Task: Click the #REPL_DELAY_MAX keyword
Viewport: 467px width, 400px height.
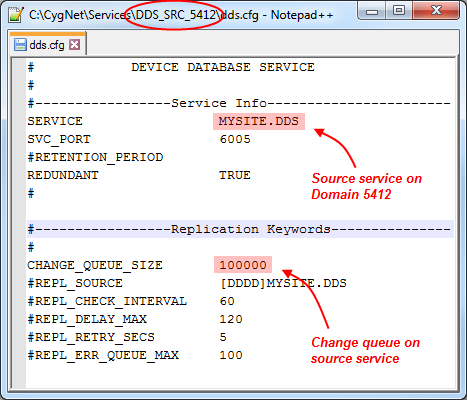Action: pyautogui.click(x=87, y=319)
